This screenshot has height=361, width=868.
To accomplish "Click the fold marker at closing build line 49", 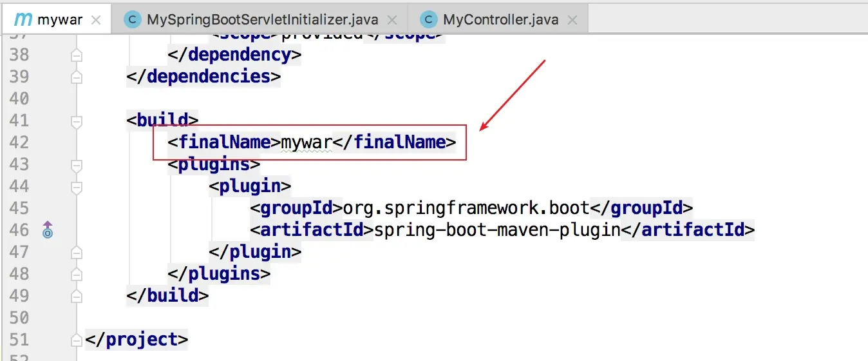I will tap(77, 296).
